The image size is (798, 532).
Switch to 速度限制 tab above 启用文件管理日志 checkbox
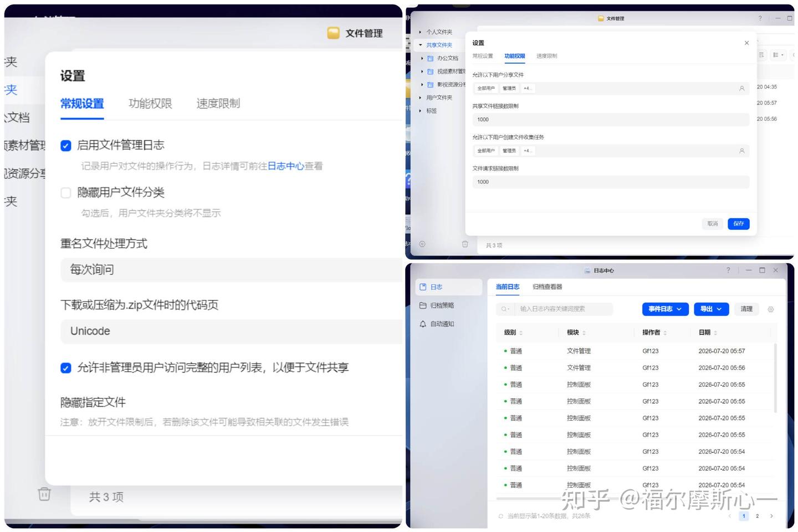(218, 104)
